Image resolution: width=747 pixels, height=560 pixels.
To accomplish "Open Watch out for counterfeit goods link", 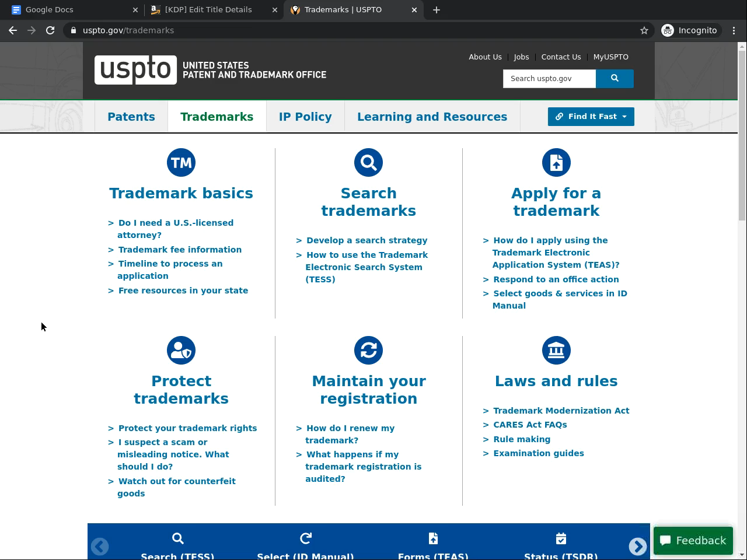I will 176,487.
